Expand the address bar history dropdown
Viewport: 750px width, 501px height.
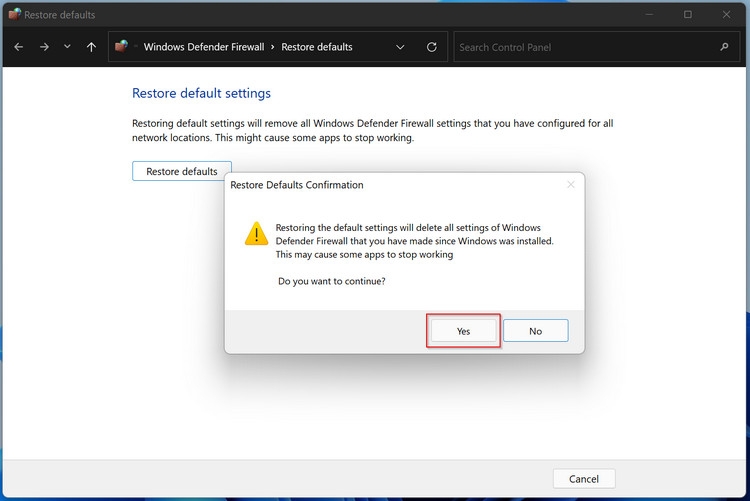pyautogui.click(x=400, y=47)
